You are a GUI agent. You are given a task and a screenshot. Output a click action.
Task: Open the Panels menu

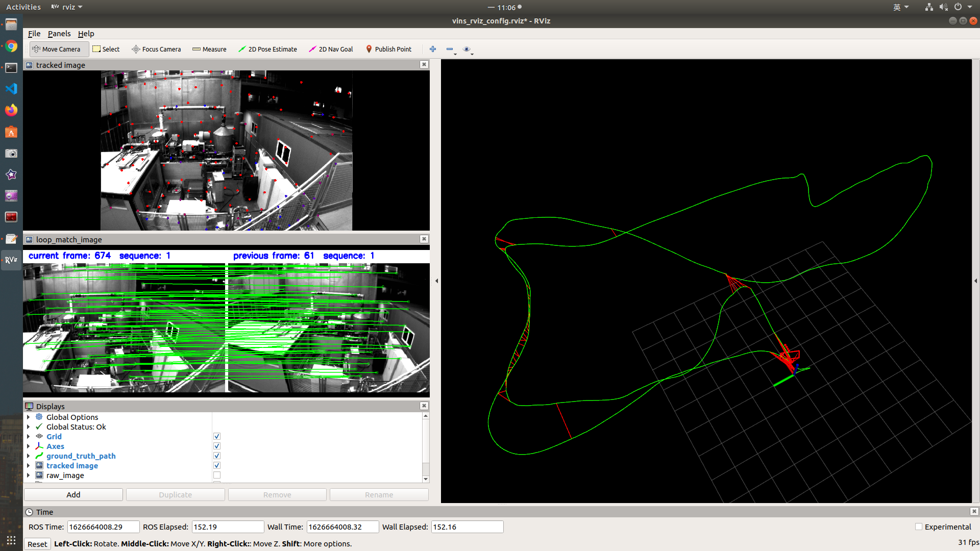coord(59,34)
